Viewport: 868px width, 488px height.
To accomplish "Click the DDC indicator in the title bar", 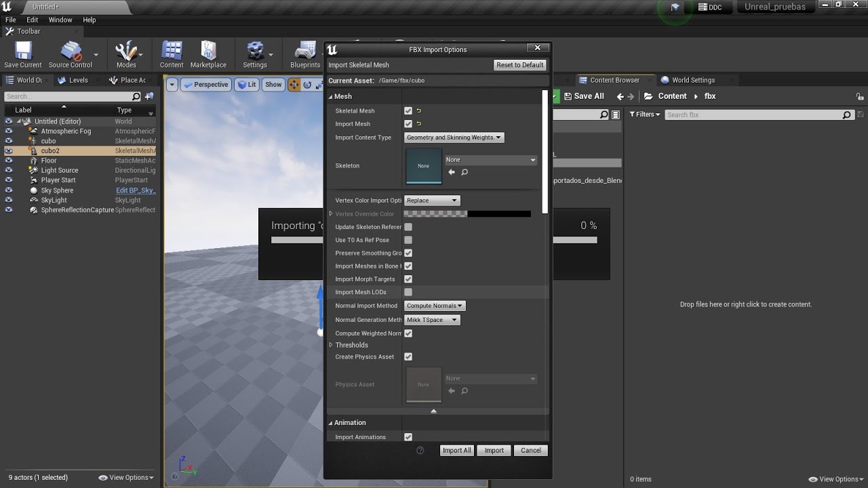I will 710,7.
